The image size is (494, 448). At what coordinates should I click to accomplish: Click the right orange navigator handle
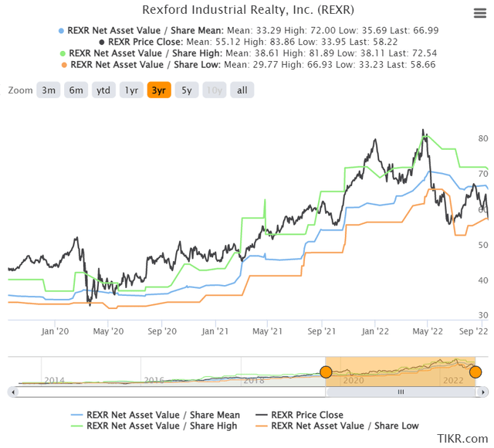tap(475, 372)
